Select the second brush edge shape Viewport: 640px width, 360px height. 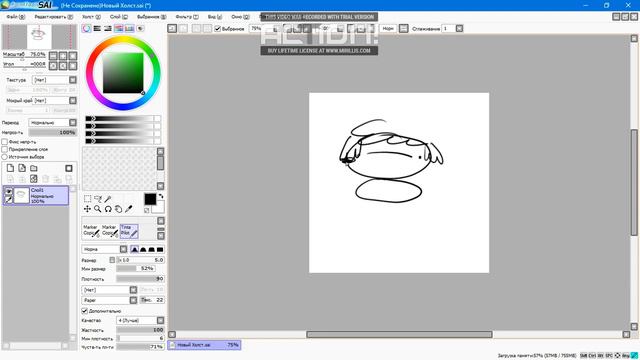click(143, 249)
